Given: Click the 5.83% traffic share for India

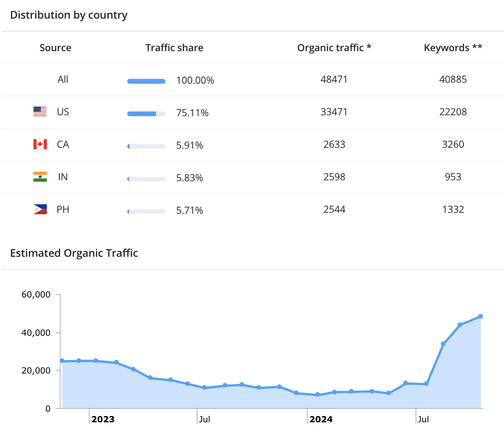Looking at the screenshot, I should [189, 178].
